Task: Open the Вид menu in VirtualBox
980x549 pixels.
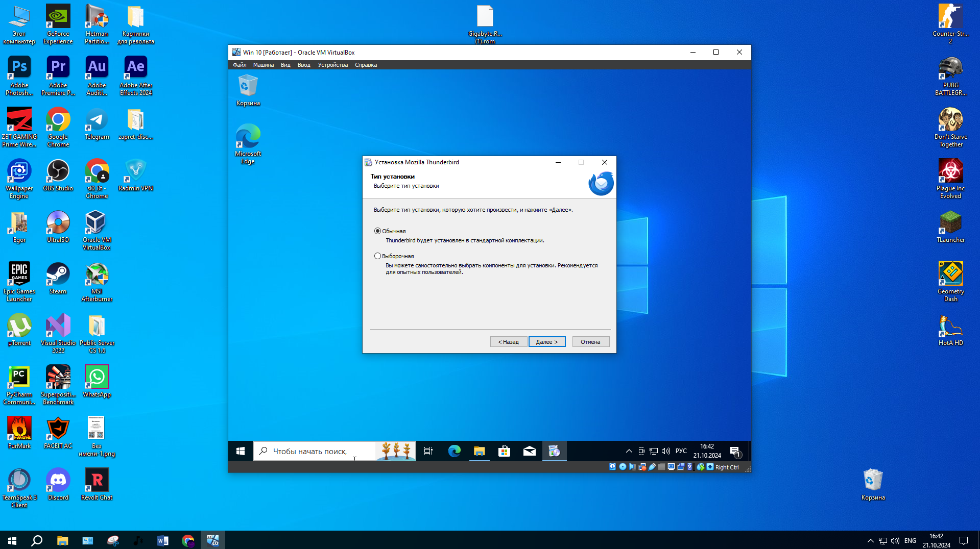Action: click(x=285, y=65)
